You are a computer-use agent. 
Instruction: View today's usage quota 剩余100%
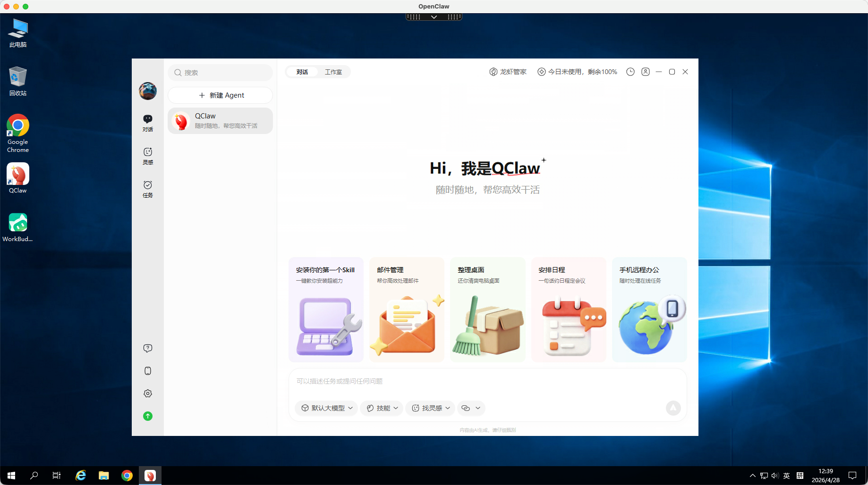578,72
